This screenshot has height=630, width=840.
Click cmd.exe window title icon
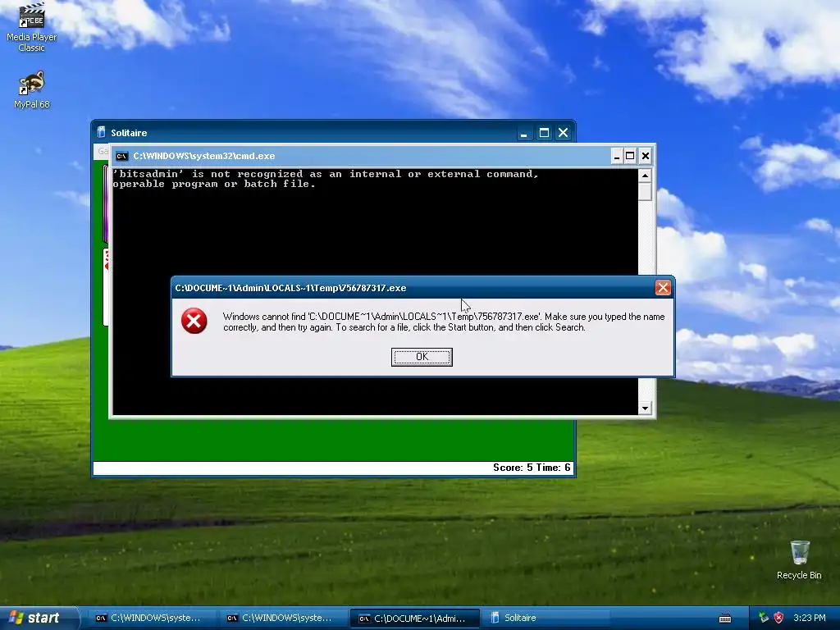point(121,156)
